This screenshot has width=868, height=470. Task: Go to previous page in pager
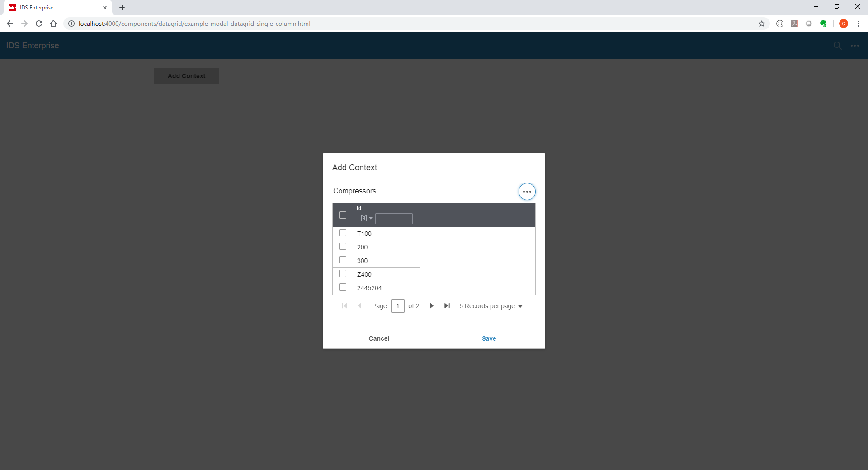(360, 306)
